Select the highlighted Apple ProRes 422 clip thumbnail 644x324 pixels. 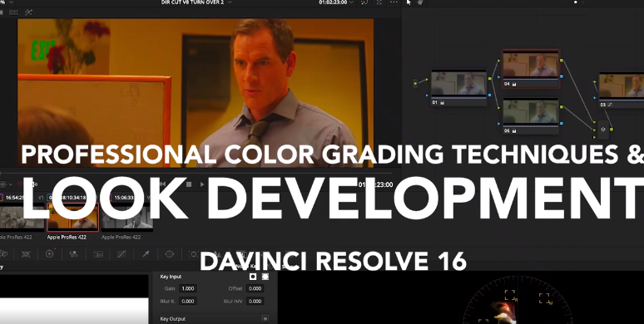72,218
